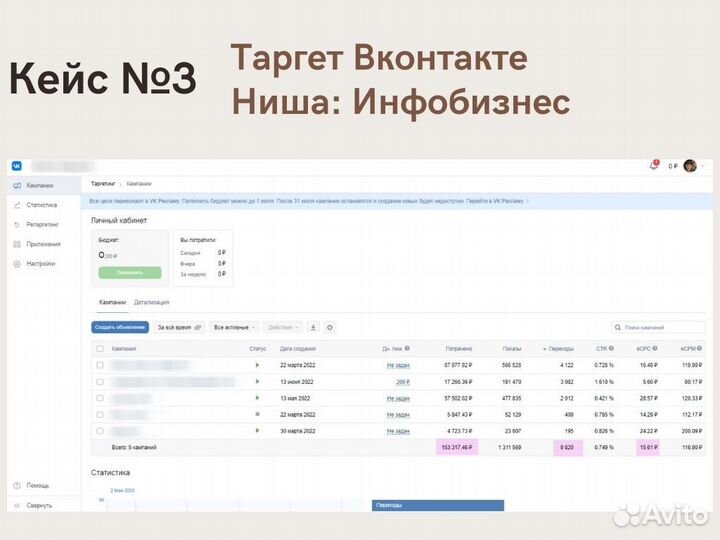Click the Создать объявление button
The image size is (720, 540).
pos(120,327)
